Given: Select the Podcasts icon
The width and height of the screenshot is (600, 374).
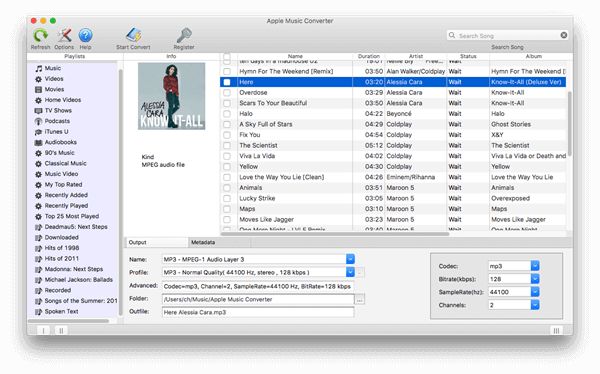Looking at the screenshot, I should tap(39, 121).
